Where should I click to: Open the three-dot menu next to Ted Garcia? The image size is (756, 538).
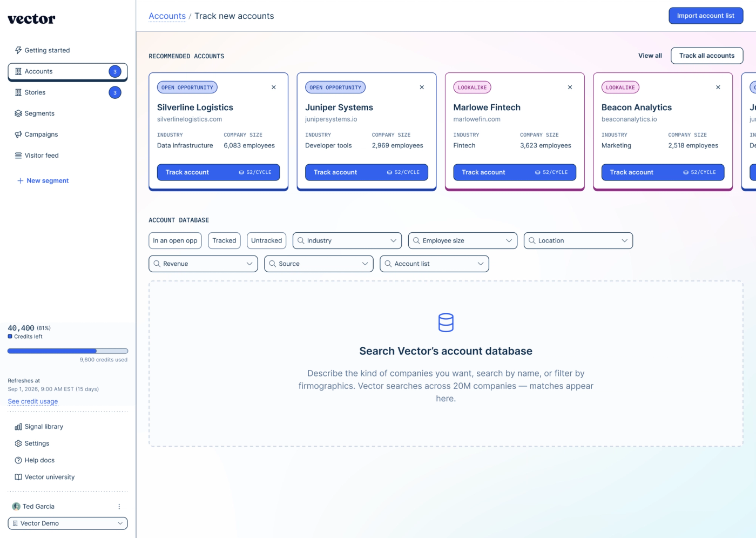pyautogui.click(x=119, y=507)
